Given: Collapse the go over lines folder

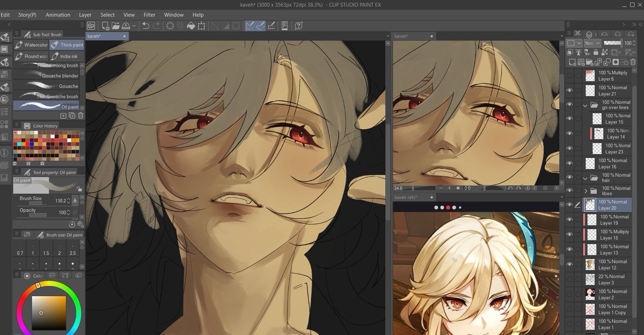Looking at the screenshot, I should click(586, 105).
